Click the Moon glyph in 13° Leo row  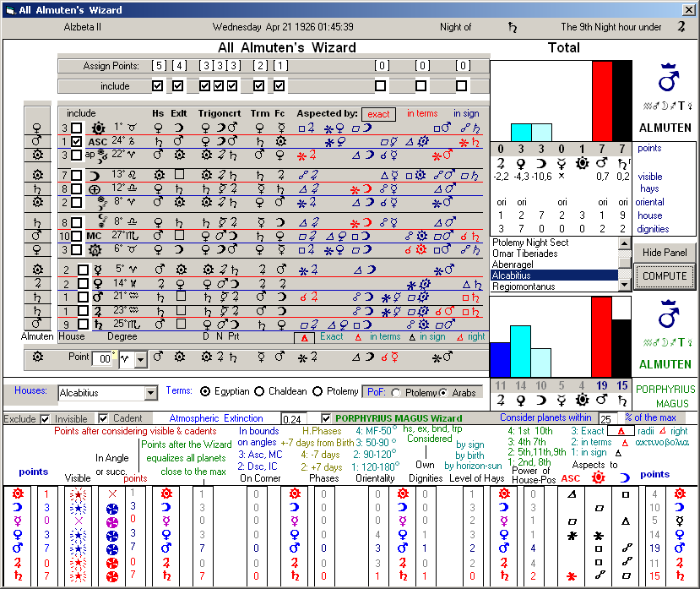95,175
